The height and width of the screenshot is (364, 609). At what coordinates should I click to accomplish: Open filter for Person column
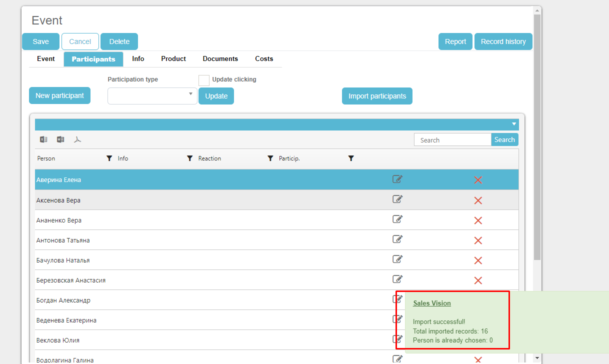pos(109,158)
